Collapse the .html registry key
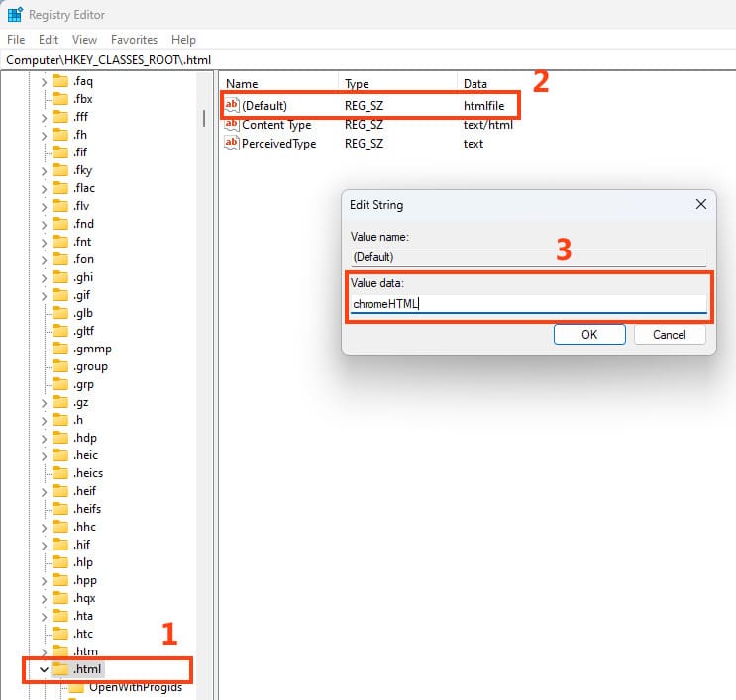 coord(44,669)
